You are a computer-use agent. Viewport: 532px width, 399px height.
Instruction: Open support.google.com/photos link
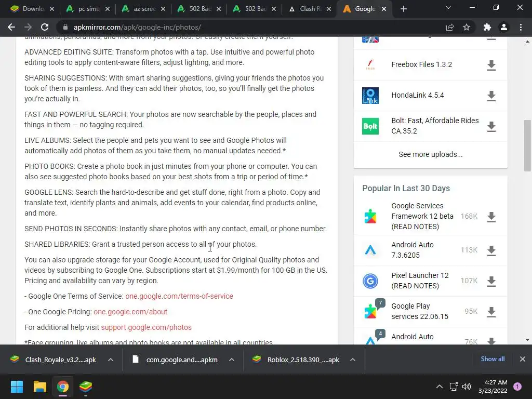point(146,327)
